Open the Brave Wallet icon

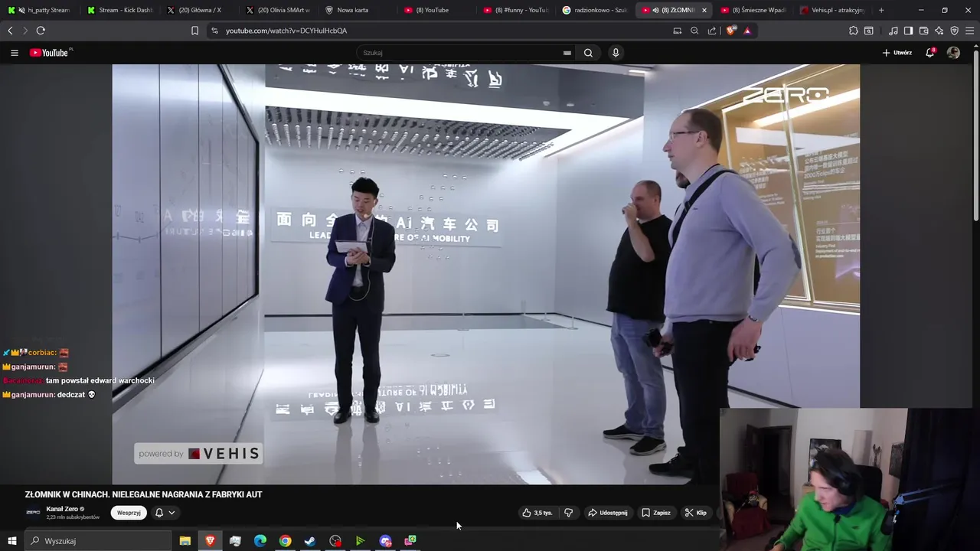point(924,31)
